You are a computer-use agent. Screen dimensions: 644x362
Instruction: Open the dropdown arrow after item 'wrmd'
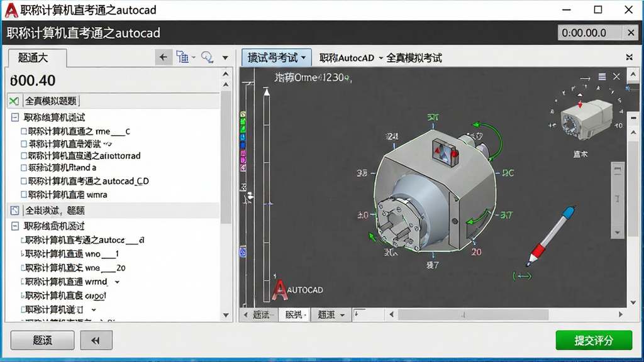pos(117,282)
